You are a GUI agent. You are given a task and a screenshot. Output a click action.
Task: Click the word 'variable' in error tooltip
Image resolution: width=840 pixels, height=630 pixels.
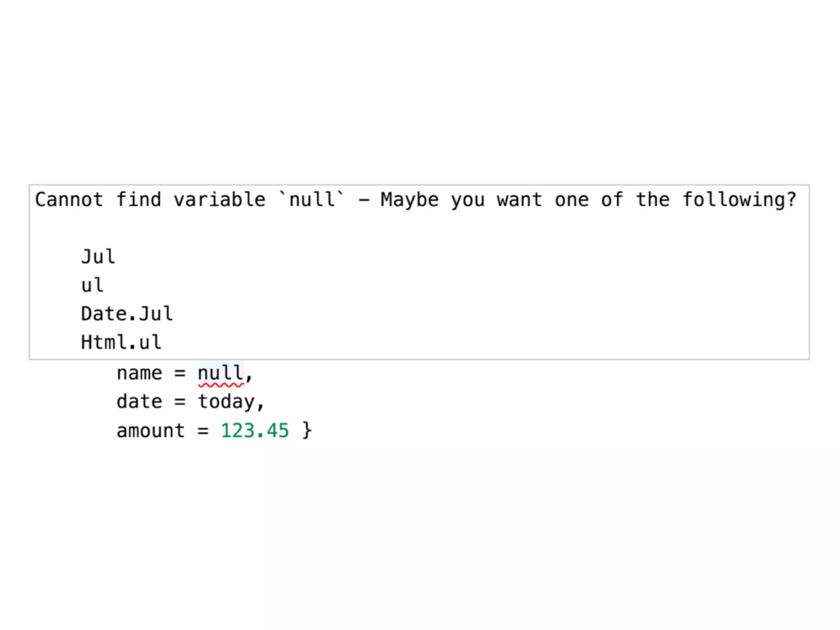[220, 200]
